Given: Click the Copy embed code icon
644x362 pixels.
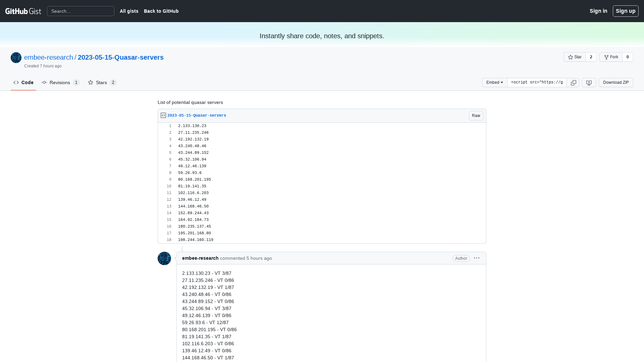Looking at the screenshot, I should click(x=573, y=82).
